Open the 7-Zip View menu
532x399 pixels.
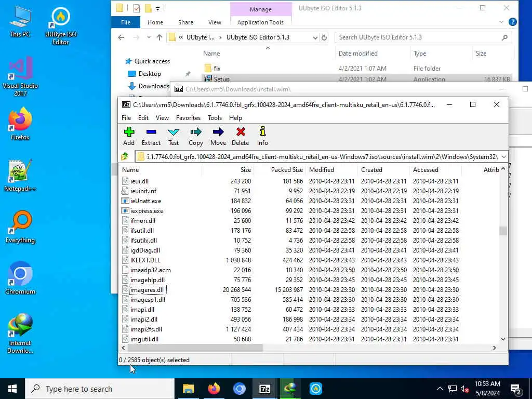point(162,118)
